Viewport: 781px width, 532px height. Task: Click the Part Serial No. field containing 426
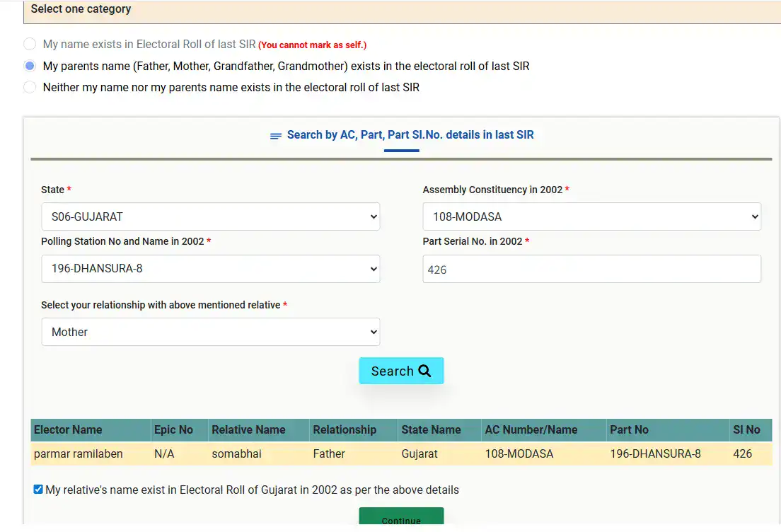(x=591, y=269)
